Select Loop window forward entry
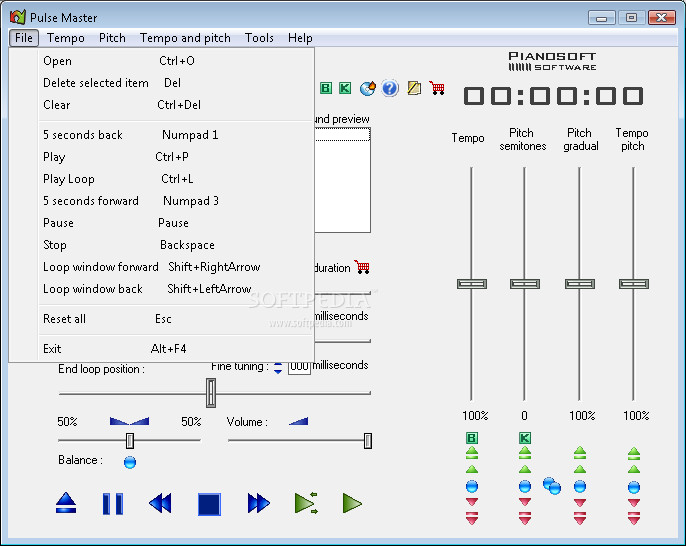This screenshot has height=546, width=686. coord(176,267)
